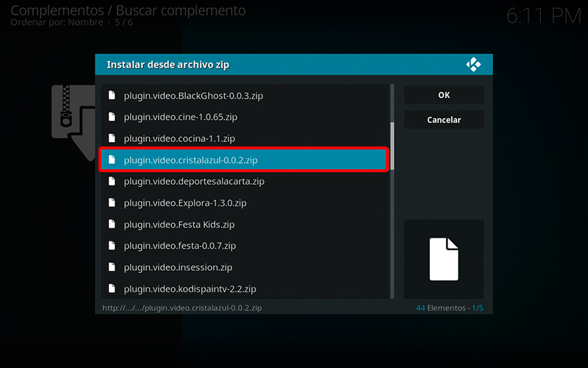Select plugin.video.deportesalacarta.zip file

pyautogui.click(x=245, y=181)
